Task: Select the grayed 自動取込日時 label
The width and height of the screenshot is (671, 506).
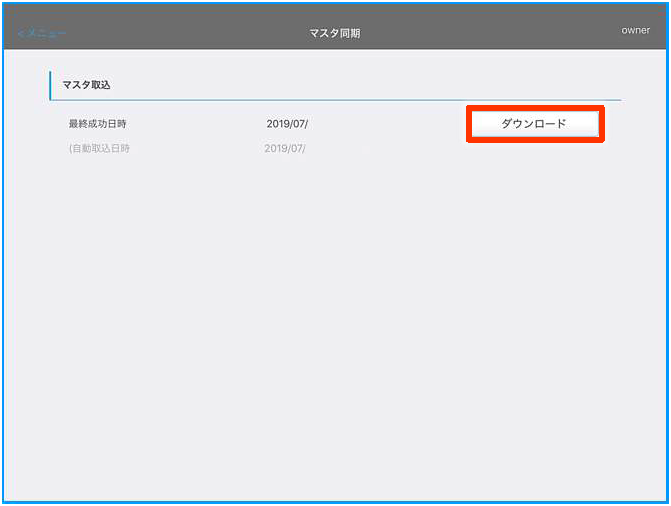Action: 99,148
